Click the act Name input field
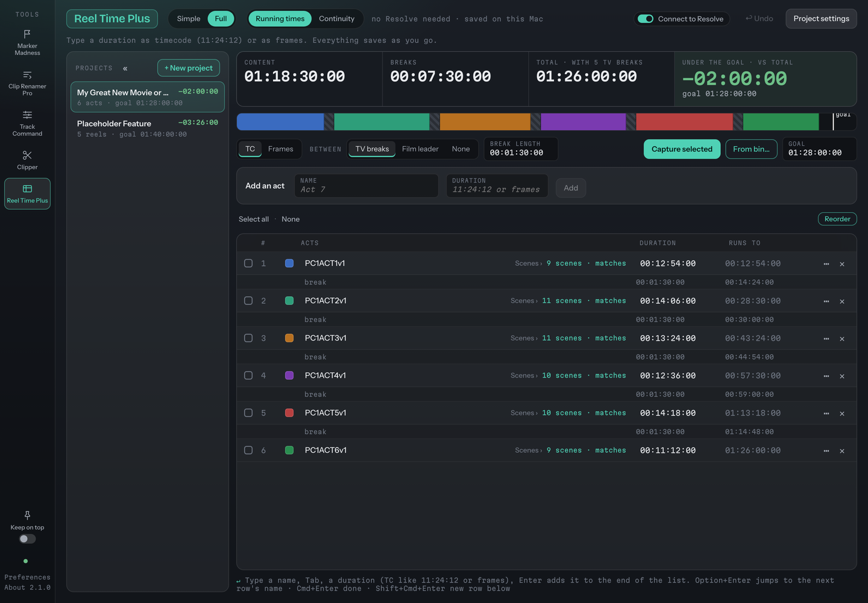The height and width of the screenshot is (603, 868). pos(366,186)
